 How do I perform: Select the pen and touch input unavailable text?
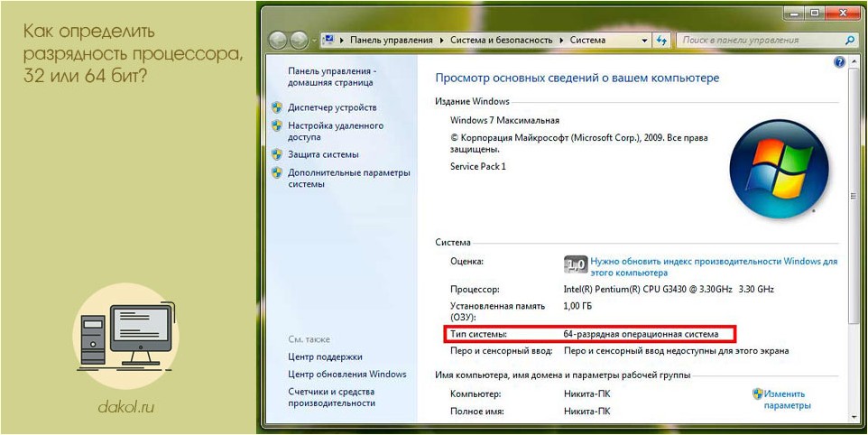(x=676, y=351)
